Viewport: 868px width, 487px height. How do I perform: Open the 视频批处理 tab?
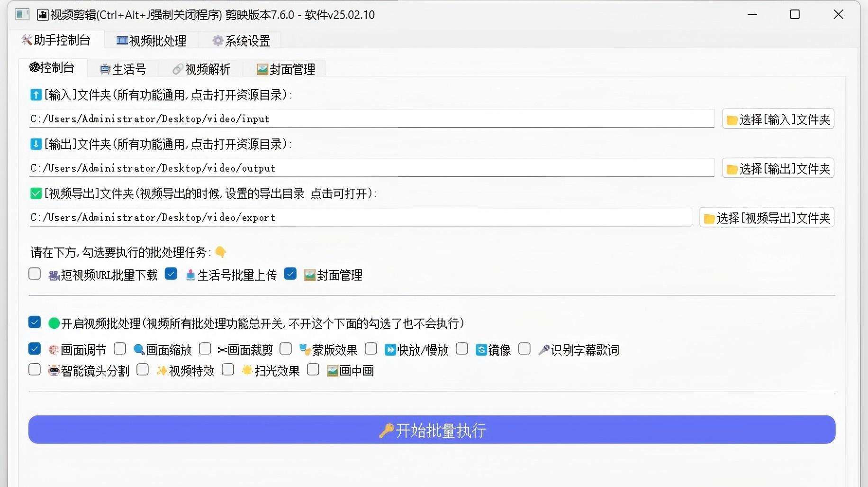coord(151,41)
